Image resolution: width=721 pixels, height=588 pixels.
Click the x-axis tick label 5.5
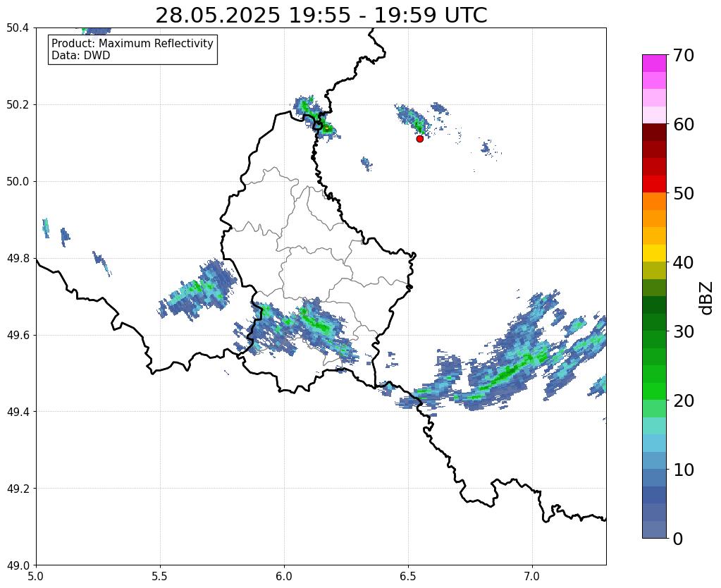[160, 576]
